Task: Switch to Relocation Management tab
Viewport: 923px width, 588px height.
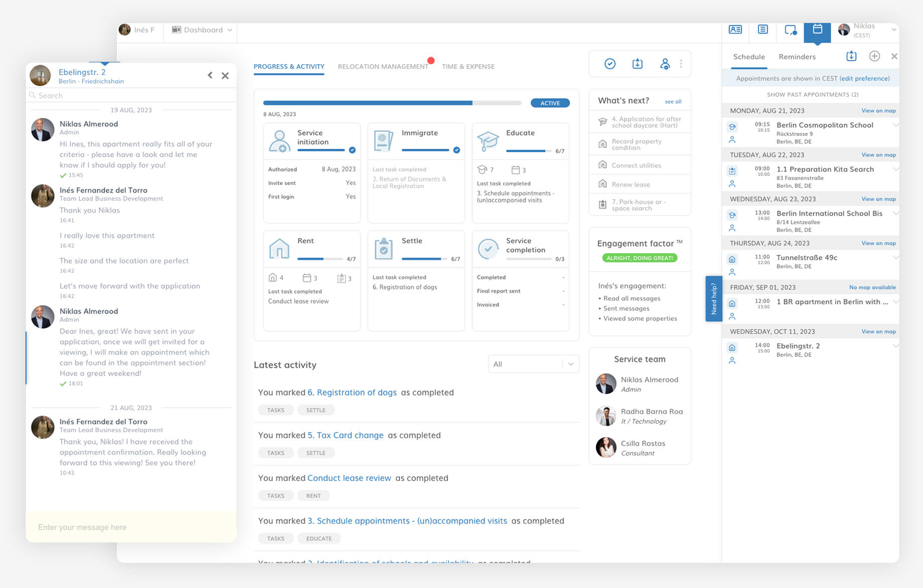Action: [x=383, y=66]
